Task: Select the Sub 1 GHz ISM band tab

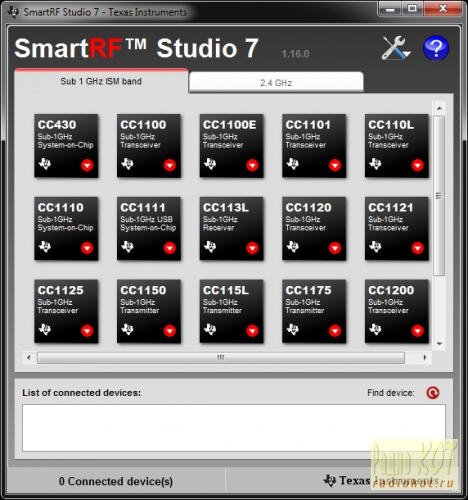Action: point(101,81)
